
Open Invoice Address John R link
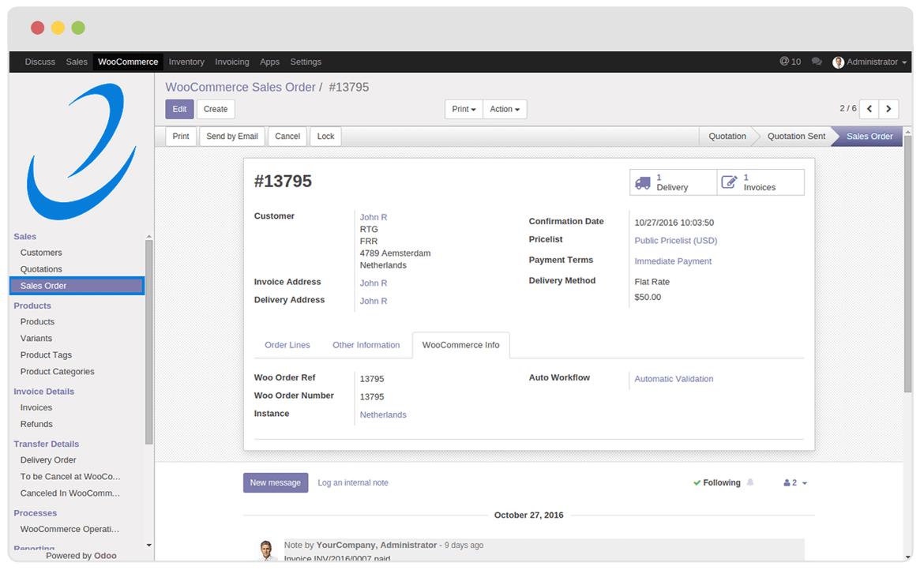374,283
